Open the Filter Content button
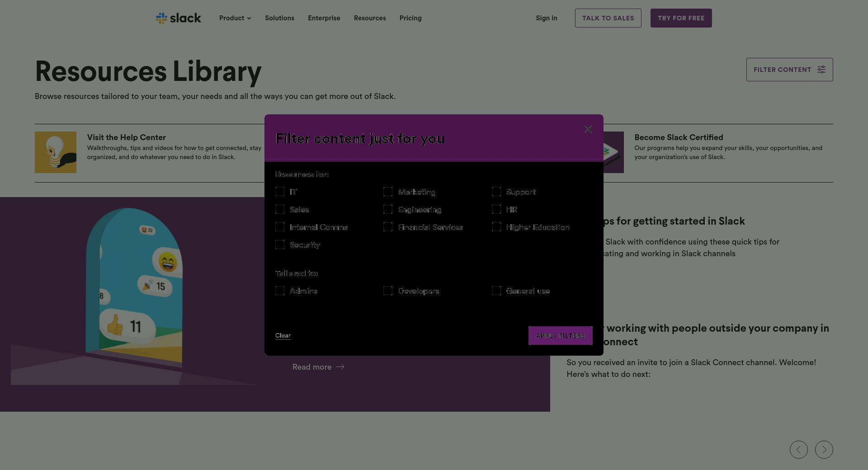868x470 pixels. click(789, 70)
